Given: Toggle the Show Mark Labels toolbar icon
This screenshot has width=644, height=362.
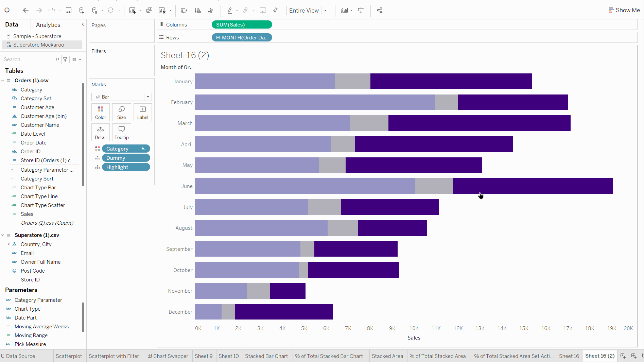Looking at the screenshot, I should click(263, 10).
